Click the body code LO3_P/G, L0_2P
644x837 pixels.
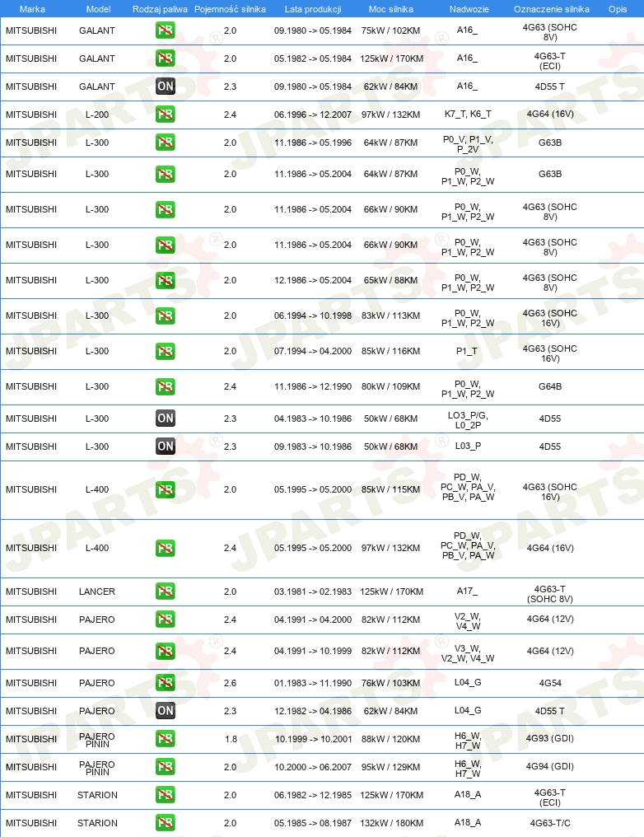point(468,420)
